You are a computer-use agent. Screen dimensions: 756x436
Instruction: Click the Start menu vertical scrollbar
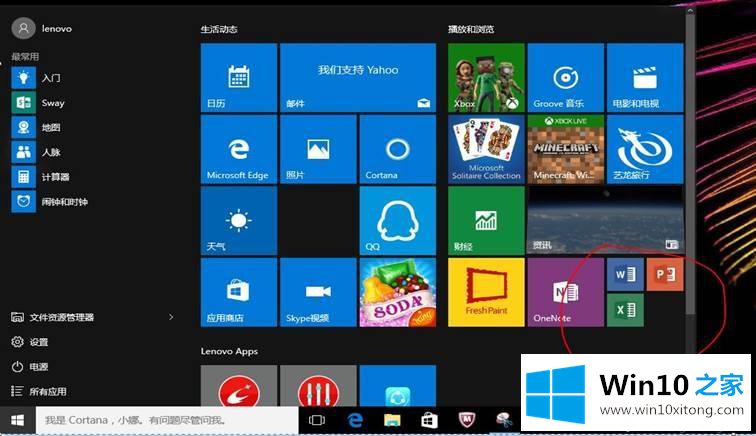[690, 164]
